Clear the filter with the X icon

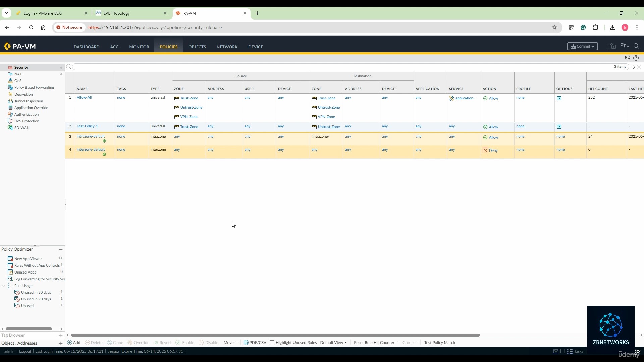click(x=639, y=67)
